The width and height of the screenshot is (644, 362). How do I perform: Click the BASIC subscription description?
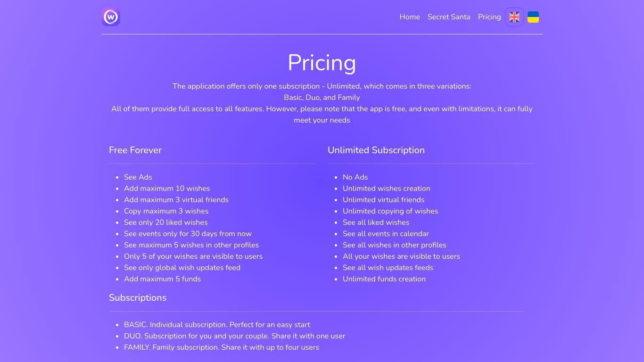tap(217, 325)
